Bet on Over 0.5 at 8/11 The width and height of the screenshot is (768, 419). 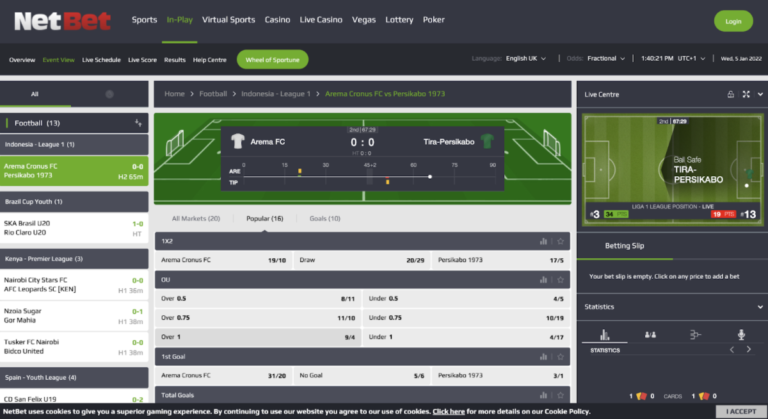pyautogui.click(x=258, y=298)
